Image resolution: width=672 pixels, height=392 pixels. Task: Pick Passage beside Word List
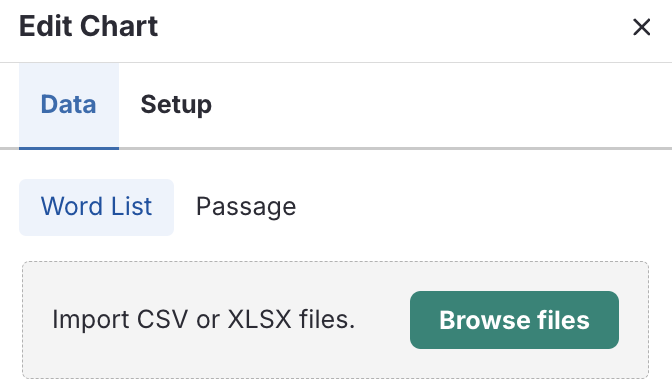pos(246,207)
